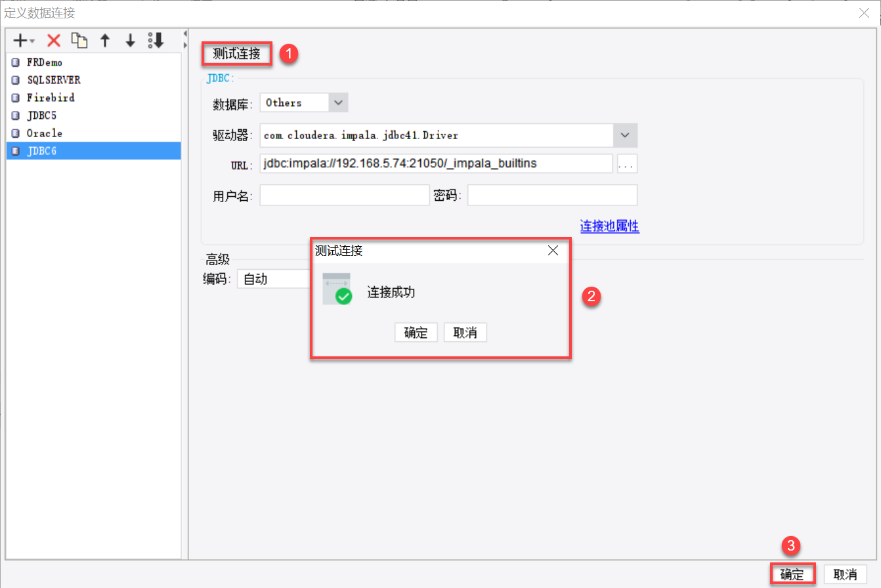Screen dimensions: 881x588
Task: Collapse the connection list with the left splitter arrow
Action: pos(185,34)
